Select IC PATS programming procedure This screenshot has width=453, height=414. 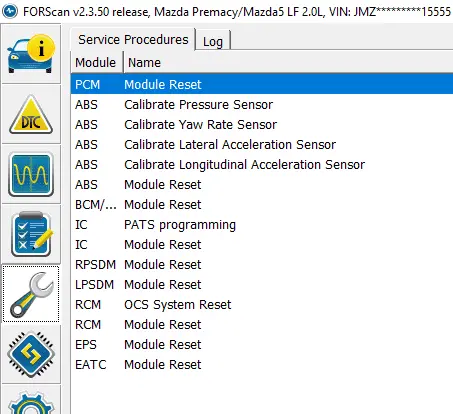[262, 224]
